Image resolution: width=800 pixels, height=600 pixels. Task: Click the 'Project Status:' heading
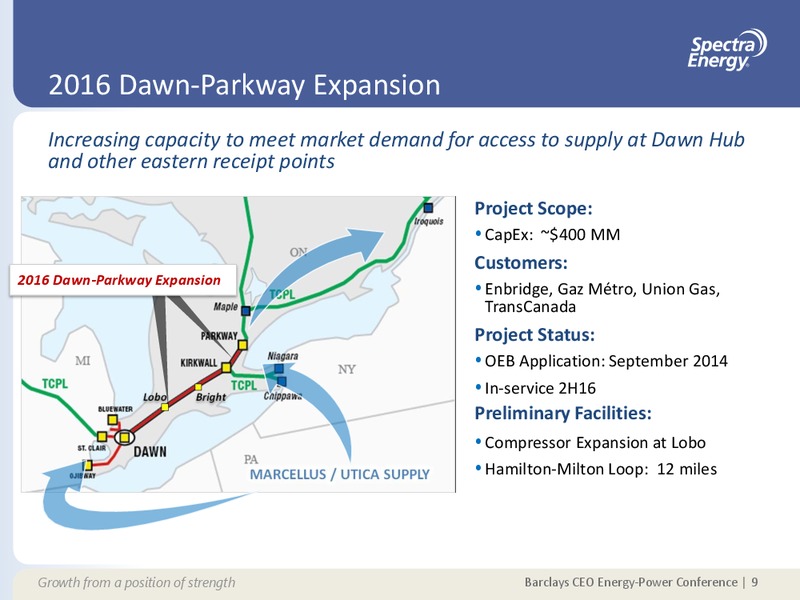[x=535, y=335]
